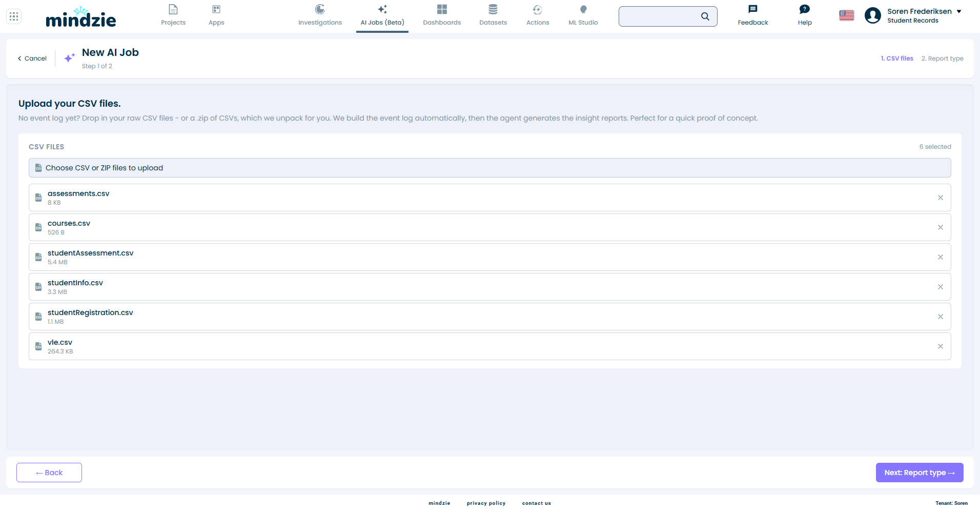Click the Investigations moon icon
980x511 pixels.
320,9
